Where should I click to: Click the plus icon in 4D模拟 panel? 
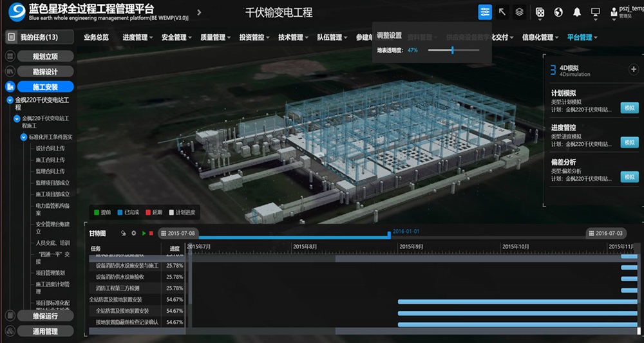633,70
